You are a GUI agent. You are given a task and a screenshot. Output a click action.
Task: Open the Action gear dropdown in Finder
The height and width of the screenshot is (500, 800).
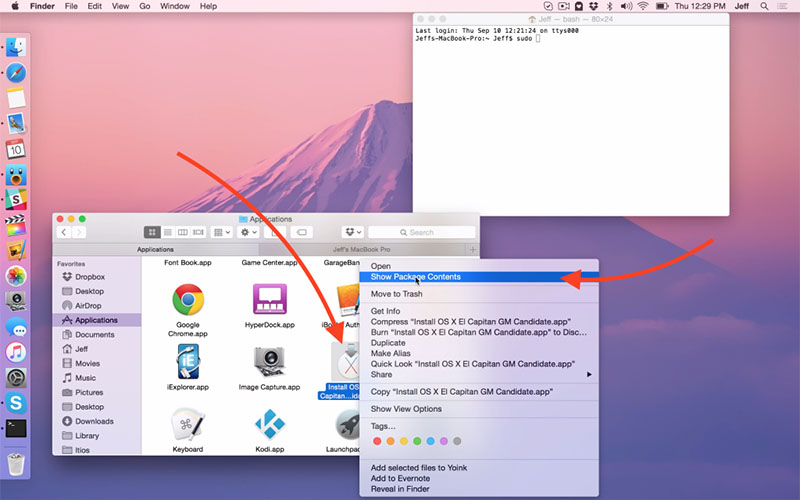coord(248,232)
